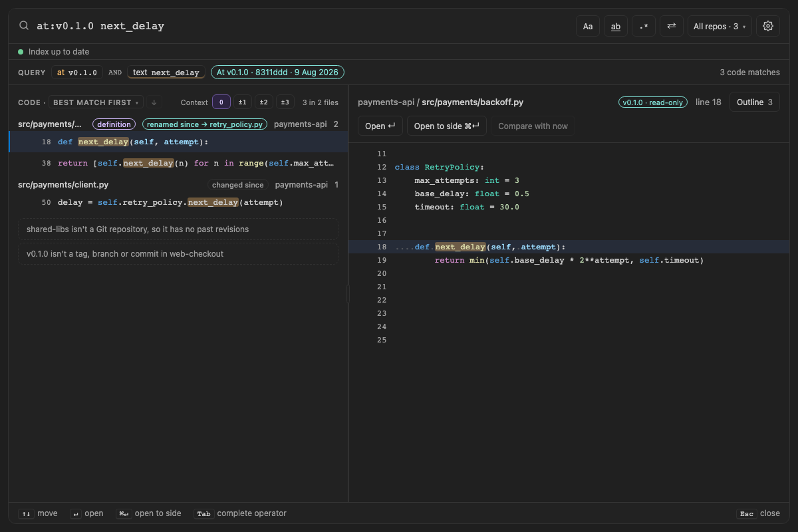798x532 pixels.
Task: Click the '↑↓ move' shortcut hint
Action: (x=38, y=513)
